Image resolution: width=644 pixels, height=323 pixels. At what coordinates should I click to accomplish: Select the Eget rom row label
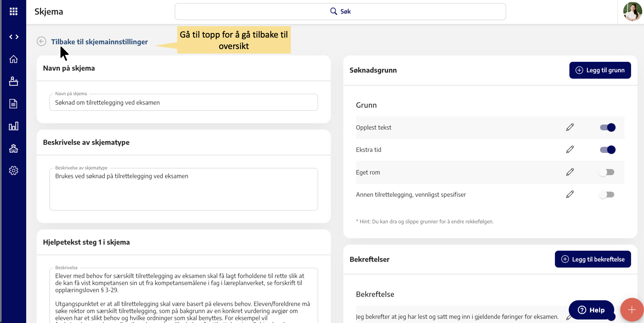coord(368,172)
